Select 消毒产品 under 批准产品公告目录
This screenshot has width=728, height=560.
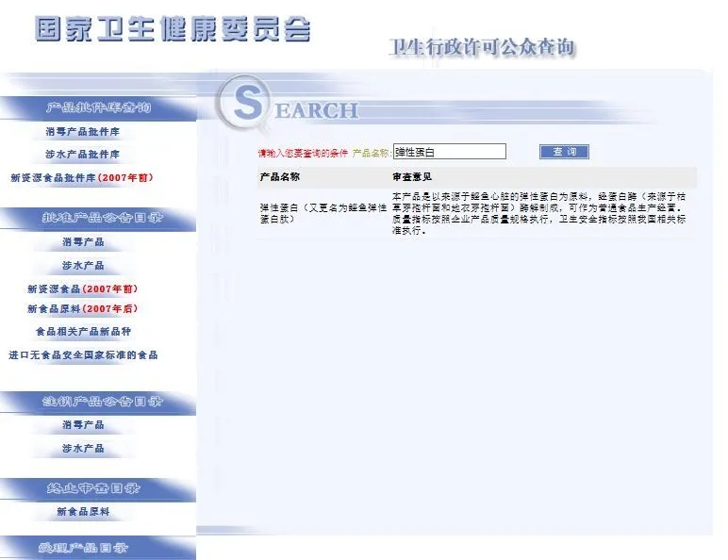point(83,242)
